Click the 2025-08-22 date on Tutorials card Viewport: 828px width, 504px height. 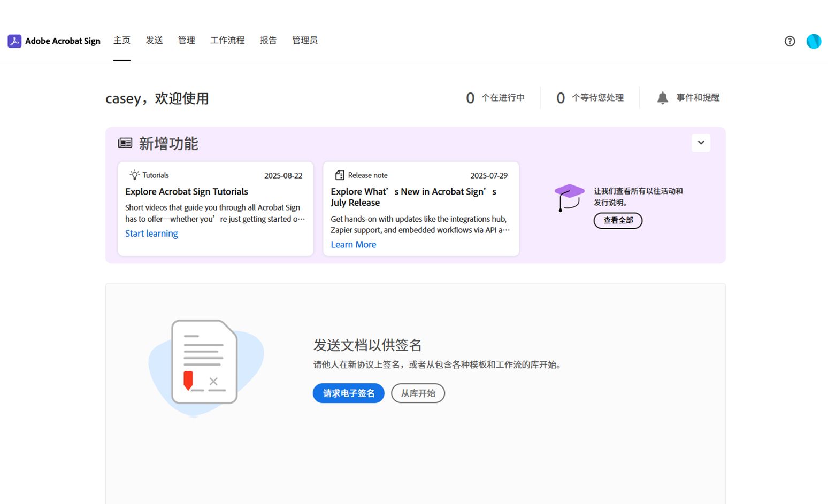[x=283, y=176]
